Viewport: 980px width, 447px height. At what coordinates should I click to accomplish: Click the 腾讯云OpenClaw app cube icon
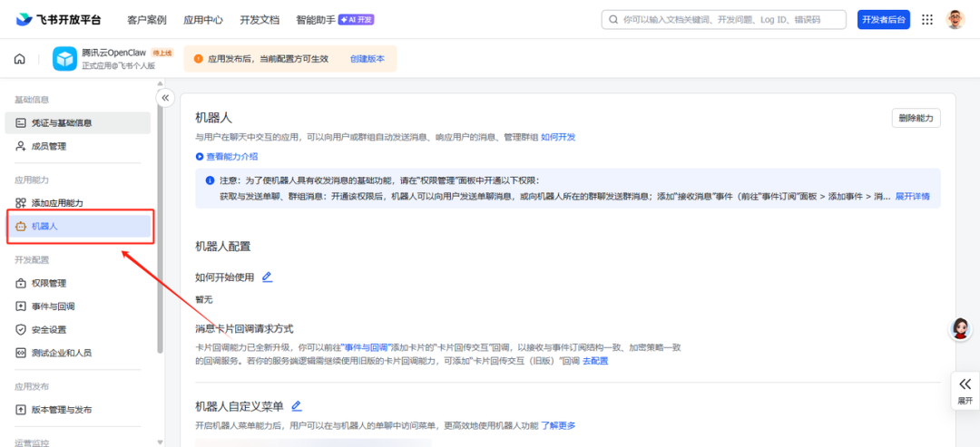(65, 59)
